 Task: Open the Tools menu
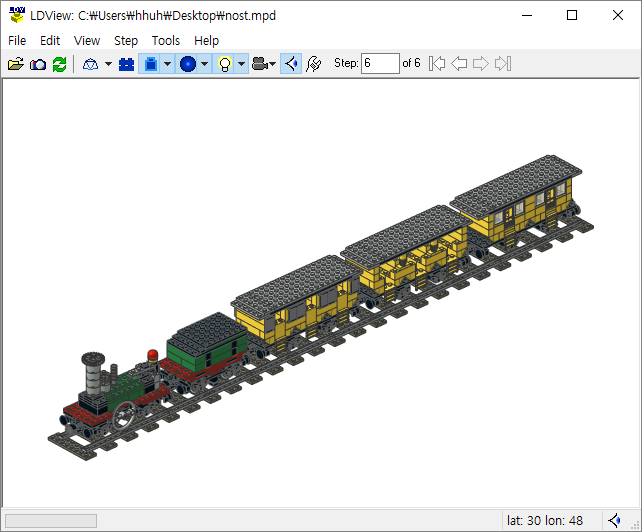tap(166, 41)
